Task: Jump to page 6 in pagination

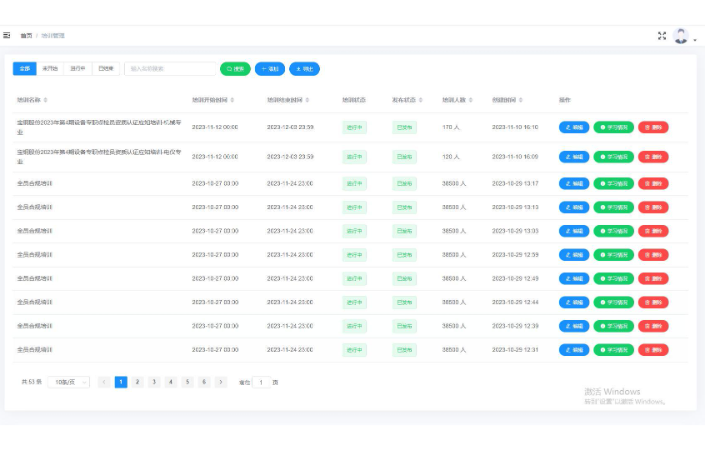Action: 204,382
